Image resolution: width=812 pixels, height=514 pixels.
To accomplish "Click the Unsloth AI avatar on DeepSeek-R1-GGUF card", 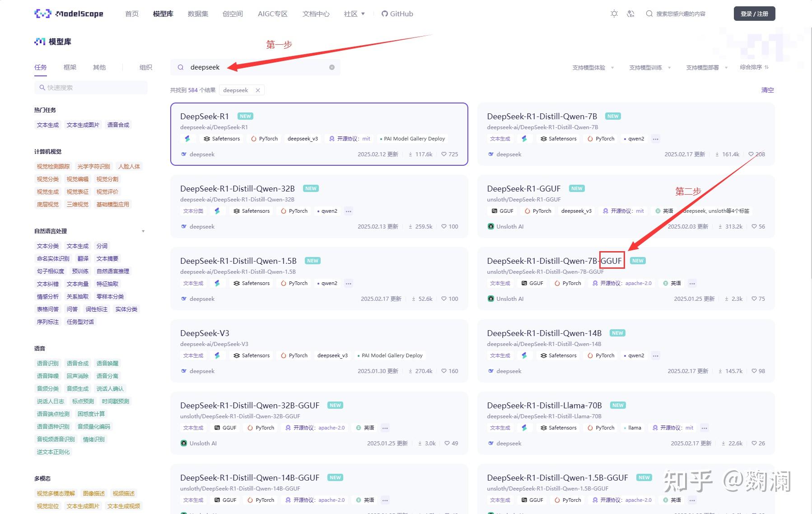I will pos(491,226).
